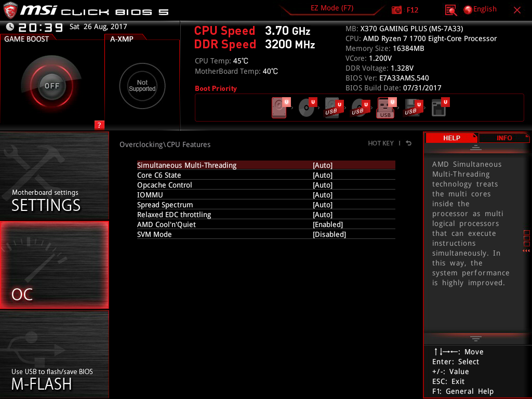The image size is (532, 399).
Task: Click the HOT KEY button
Action: point(381,143)
